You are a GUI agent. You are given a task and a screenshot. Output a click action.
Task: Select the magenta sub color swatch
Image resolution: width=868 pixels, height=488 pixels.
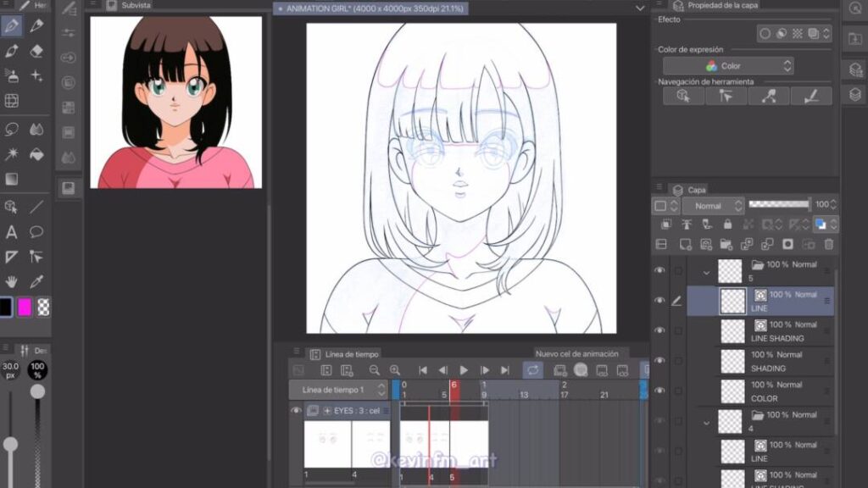coord(25,307)
